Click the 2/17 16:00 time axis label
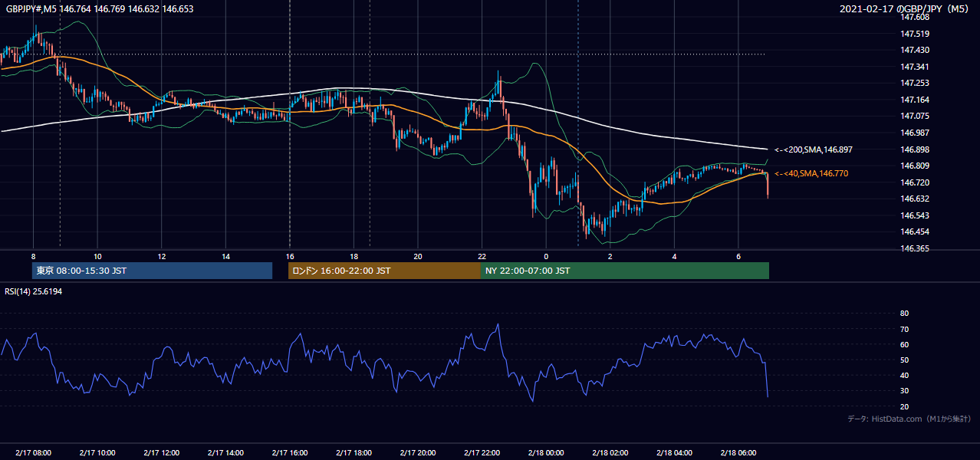This screenshot has width=980, height=460. click(289, 453)
